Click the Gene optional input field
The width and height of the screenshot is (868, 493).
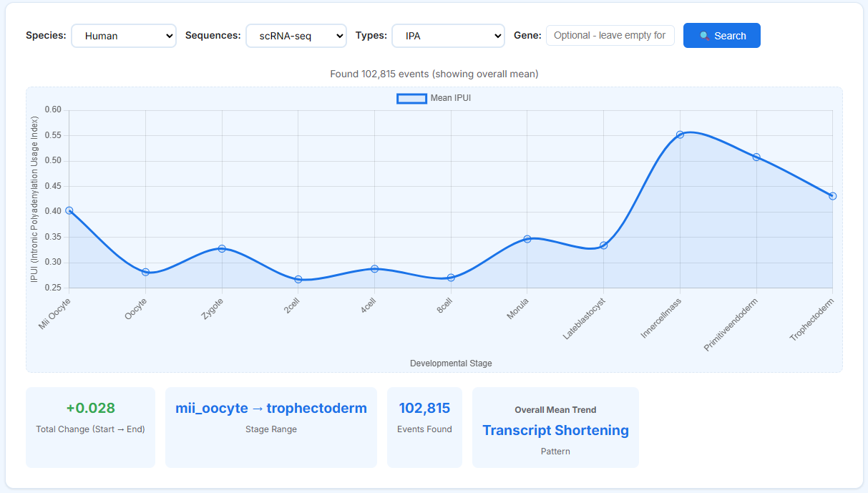[610, 35]
